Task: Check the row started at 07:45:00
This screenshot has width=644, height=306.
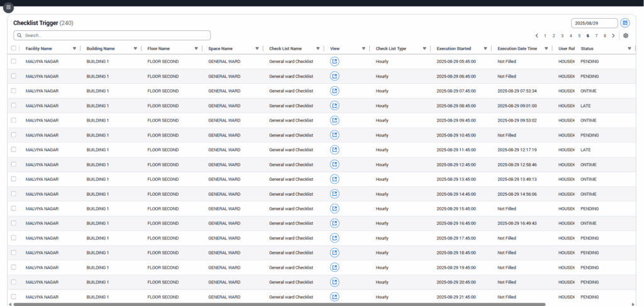Action: coord(14,91)
